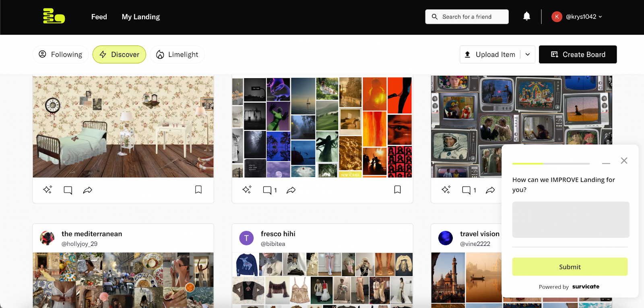Minimize the survey popup
Image resolution: width=644 pixels, height=308 pixels.
click(x=606, y=163)
